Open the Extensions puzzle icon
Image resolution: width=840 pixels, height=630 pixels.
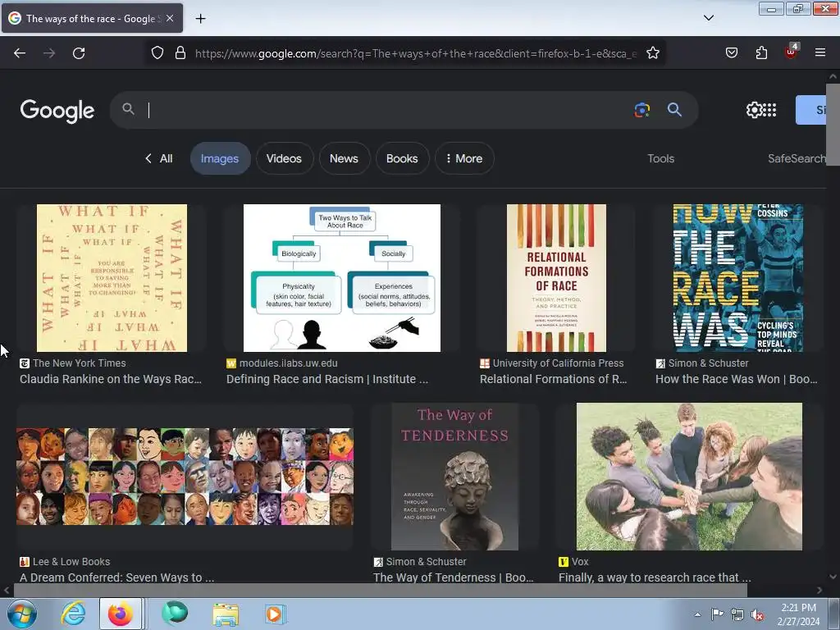[x=761, y=53]
